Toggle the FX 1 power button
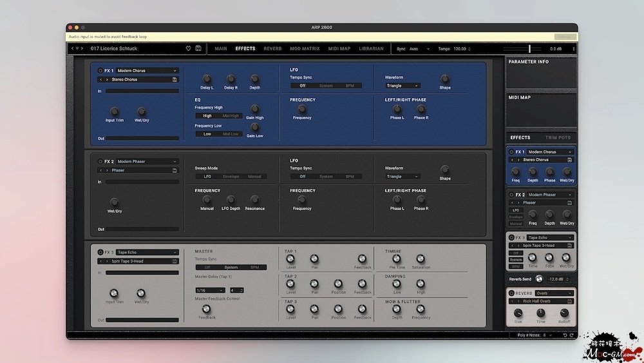Image resolution: width=644 pixels, height=363 pixels. (x=100, y=71)
